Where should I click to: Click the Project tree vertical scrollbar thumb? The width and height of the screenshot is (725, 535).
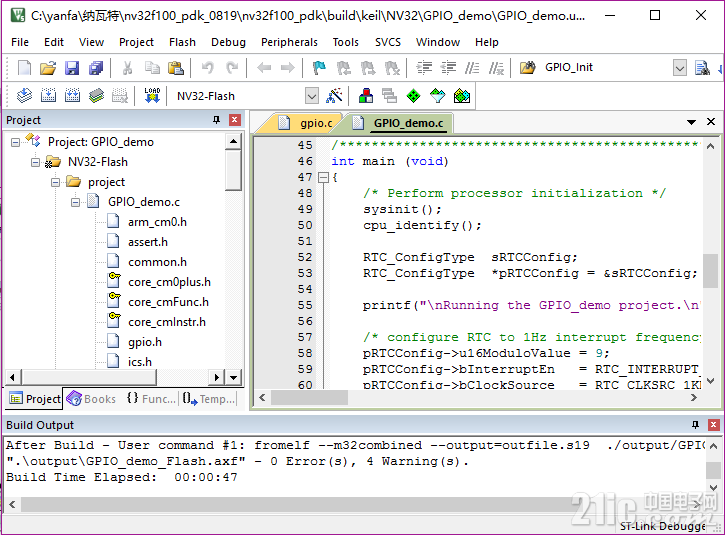233,170
